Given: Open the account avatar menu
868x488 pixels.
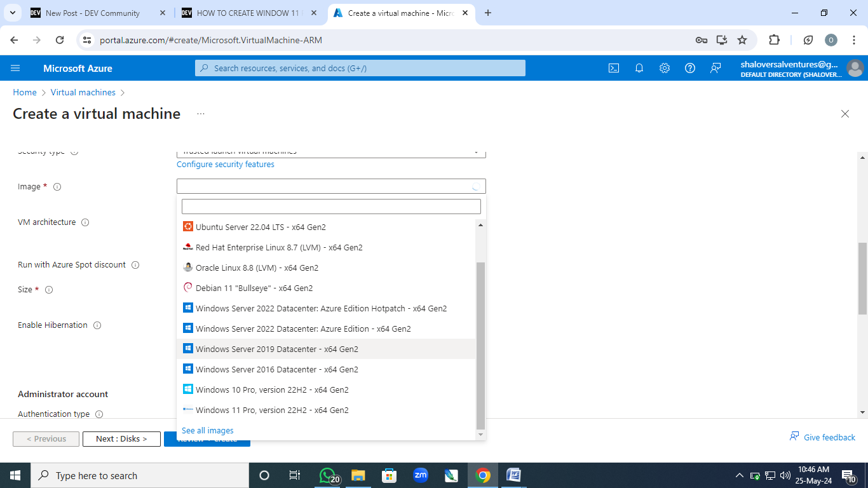Looking at the screenshot, I should point(855,68).
